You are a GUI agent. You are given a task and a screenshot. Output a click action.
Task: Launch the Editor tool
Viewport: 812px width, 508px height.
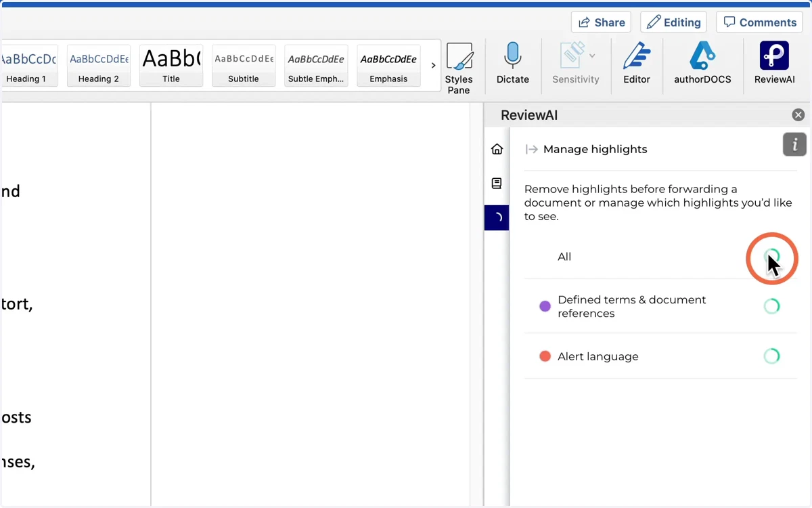637,63
